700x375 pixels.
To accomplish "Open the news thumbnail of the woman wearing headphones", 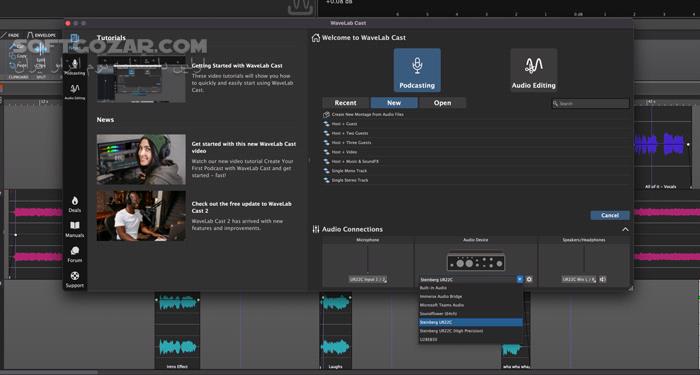I will tap(141, 159).
